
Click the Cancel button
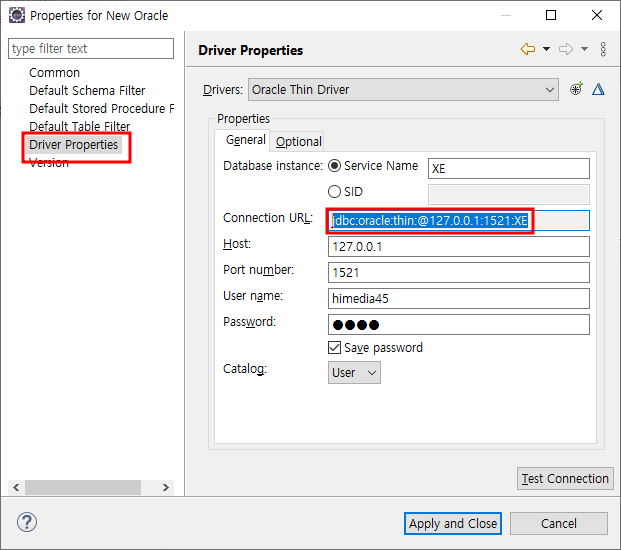(x=558, y=523)
